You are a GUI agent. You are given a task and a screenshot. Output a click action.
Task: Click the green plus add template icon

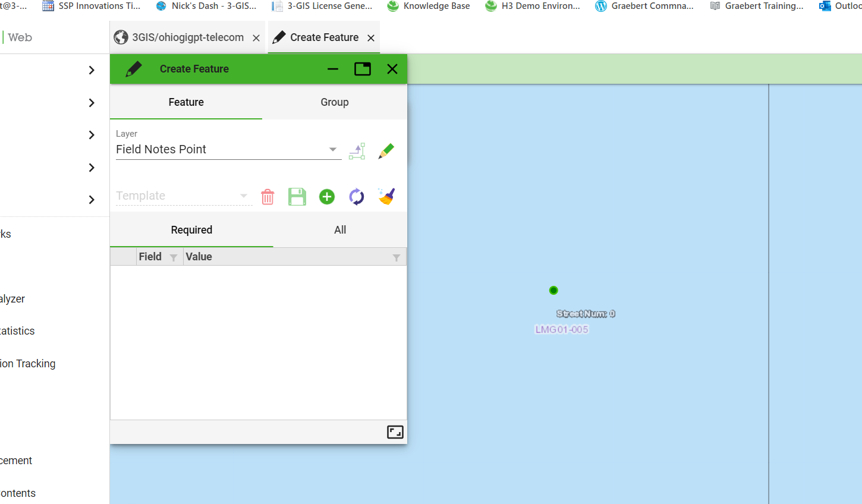click(327, 197)
